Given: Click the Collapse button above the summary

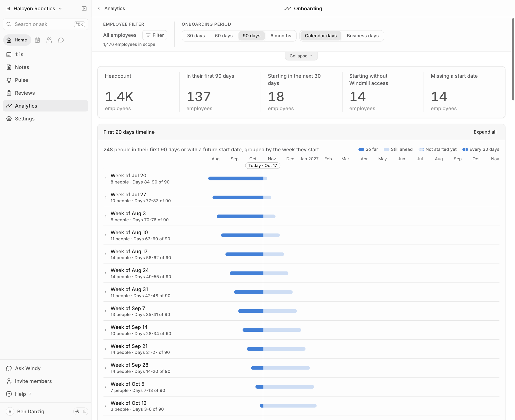Looking at the screenshot, I should click(301, 56).
